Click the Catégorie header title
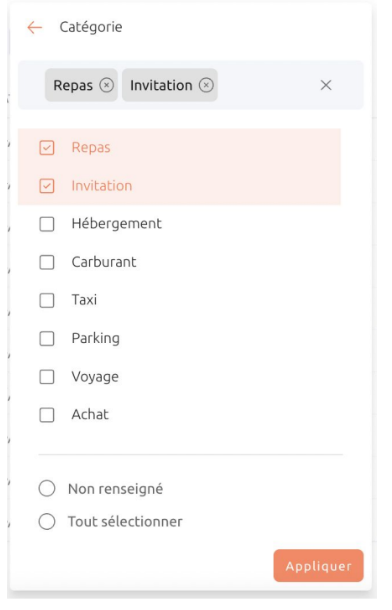This screenshot has width=392, height=610. (91, 27)
